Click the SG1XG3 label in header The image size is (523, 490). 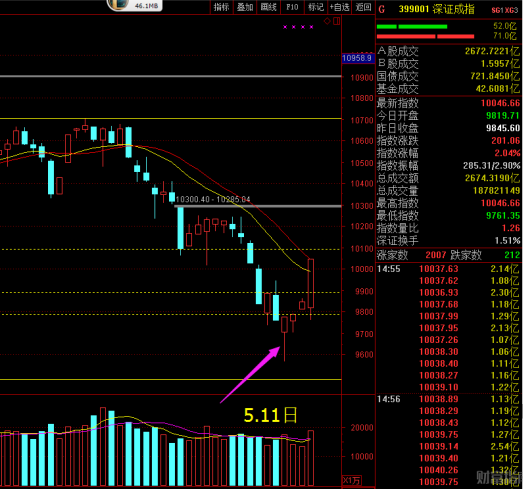[x=504, y=10]
